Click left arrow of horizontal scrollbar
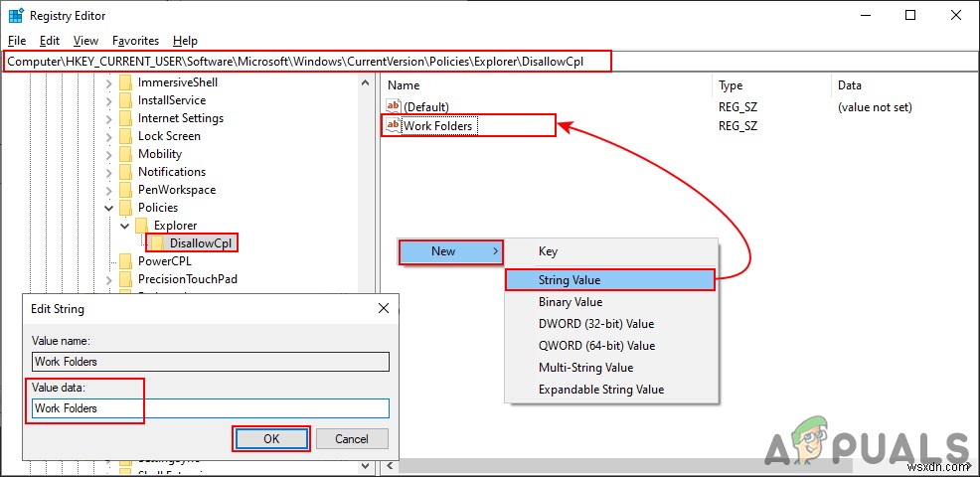 (390, 466)
